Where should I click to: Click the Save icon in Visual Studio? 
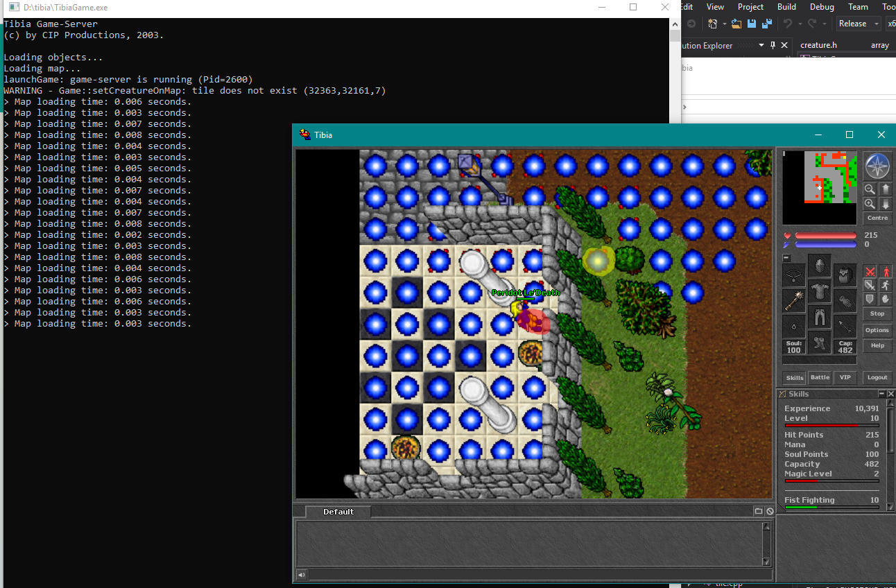coord(752,24)
